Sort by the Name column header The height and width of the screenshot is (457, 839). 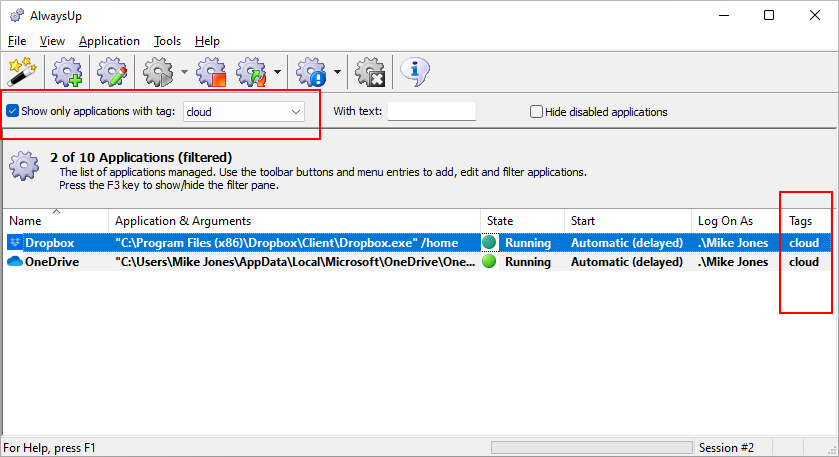(56, 221)
